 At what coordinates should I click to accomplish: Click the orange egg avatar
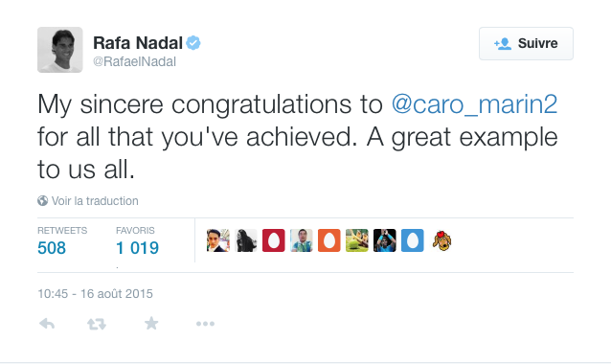(x=328, y=240)
